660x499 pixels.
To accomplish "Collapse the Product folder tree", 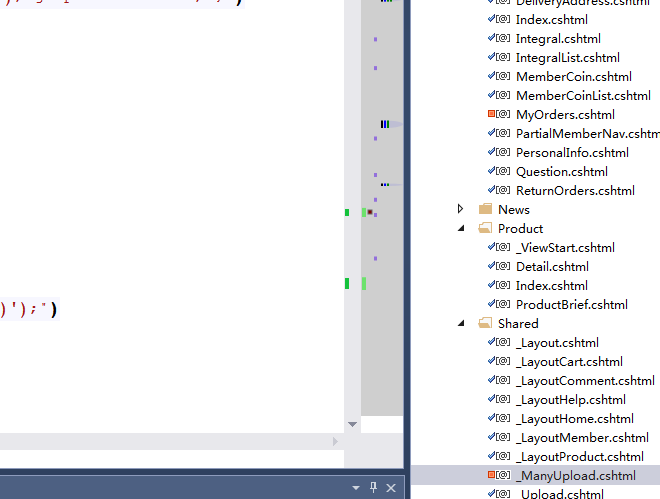I will click(x=461, y=228).
